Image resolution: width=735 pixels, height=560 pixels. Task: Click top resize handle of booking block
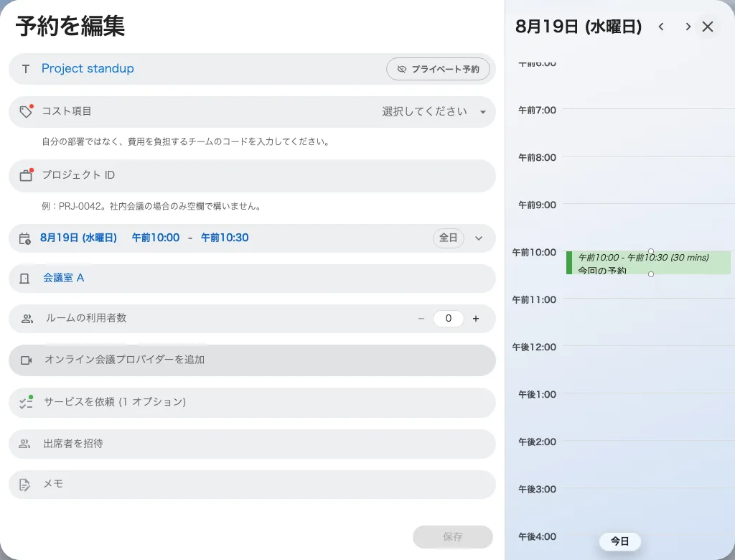[650, 251]
